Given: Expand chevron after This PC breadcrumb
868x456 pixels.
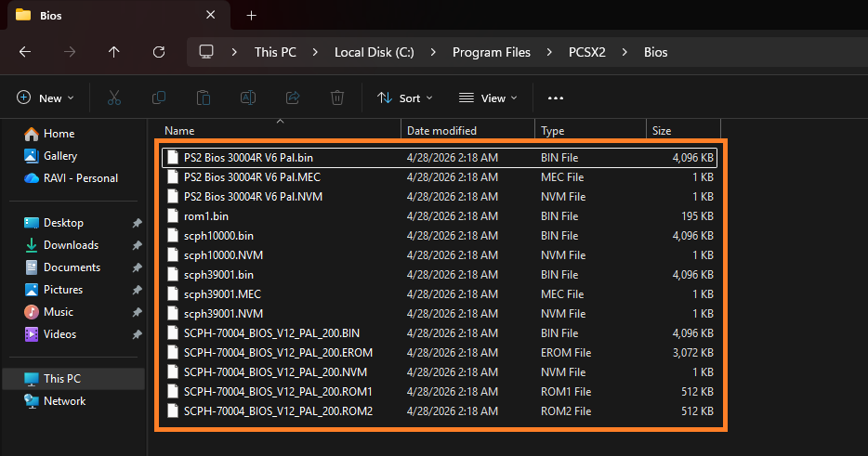Looking at the screenshot, I should pos(315,52).
